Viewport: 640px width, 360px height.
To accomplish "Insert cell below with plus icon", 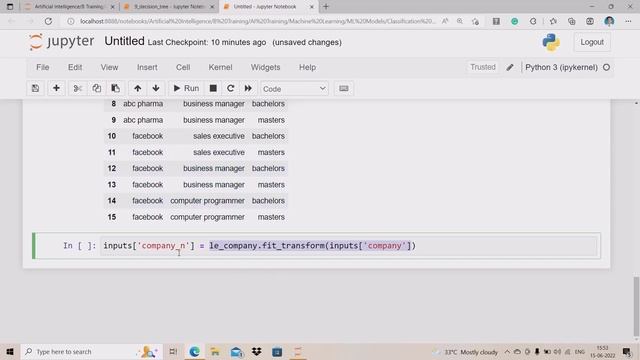I will pyautogui.click(x=56, y=88).
